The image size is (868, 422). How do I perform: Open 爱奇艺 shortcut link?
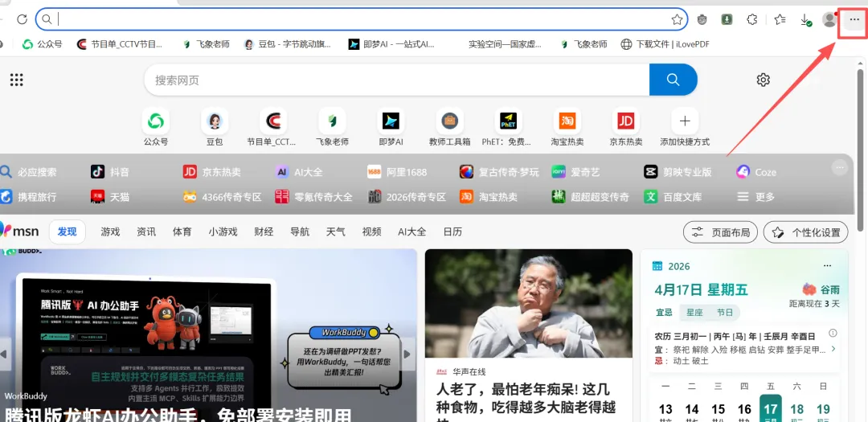575,172
